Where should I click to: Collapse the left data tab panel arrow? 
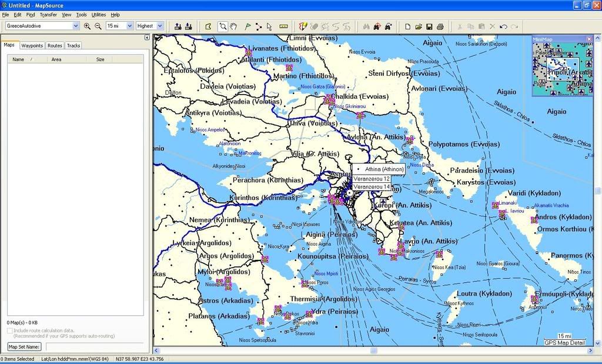(x=146, y=38)
